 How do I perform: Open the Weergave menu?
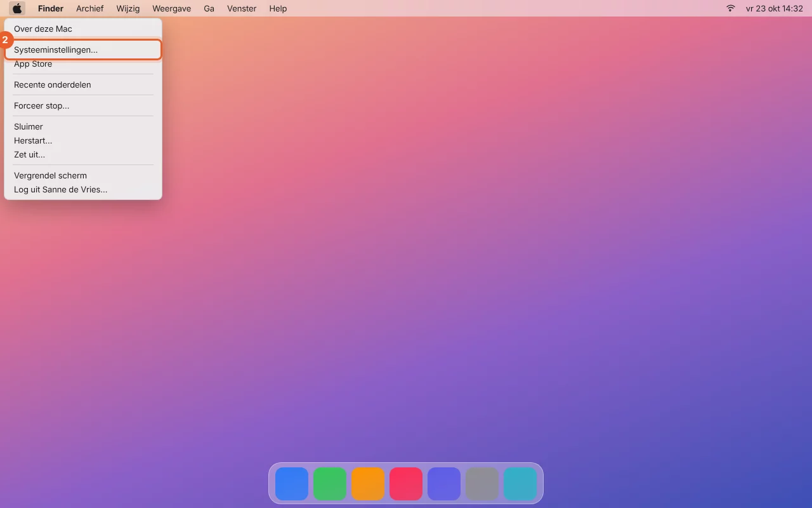[x=171, y=8]
